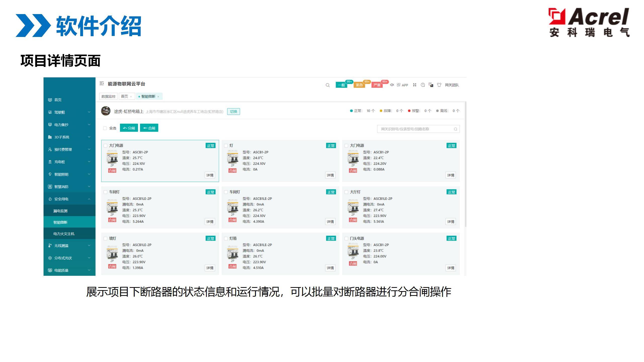Open the theme shirt icon
This screenshot has width=644, height=362.
(x=439, y=85)
